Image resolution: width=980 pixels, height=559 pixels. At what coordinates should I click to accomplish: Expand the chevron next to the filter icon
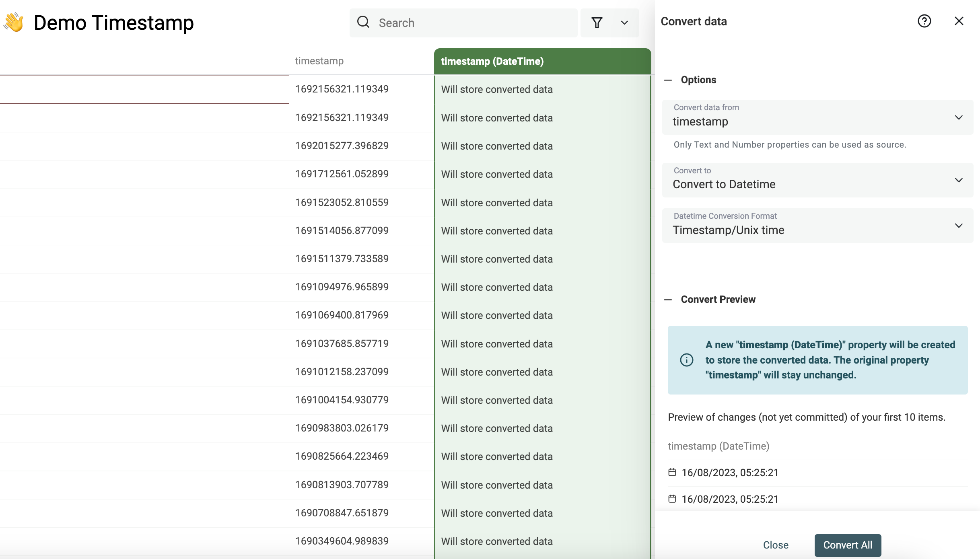[x=624, y=23]
